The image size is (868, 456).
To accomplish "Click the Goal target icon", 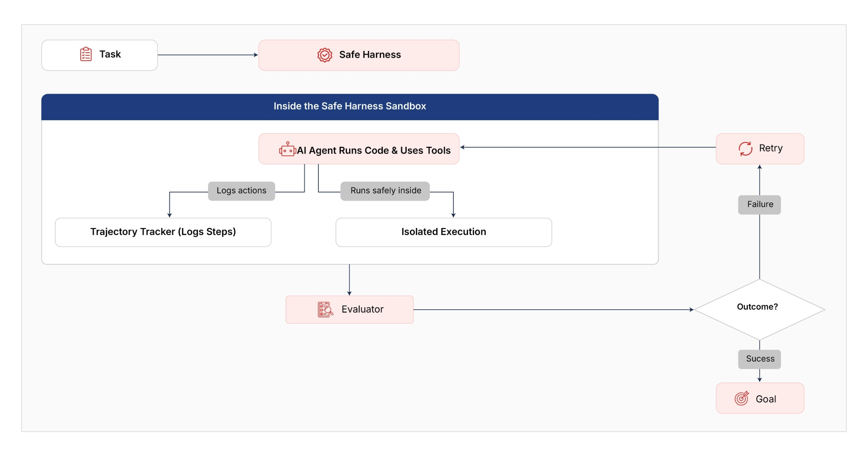I will pos(742,398).
